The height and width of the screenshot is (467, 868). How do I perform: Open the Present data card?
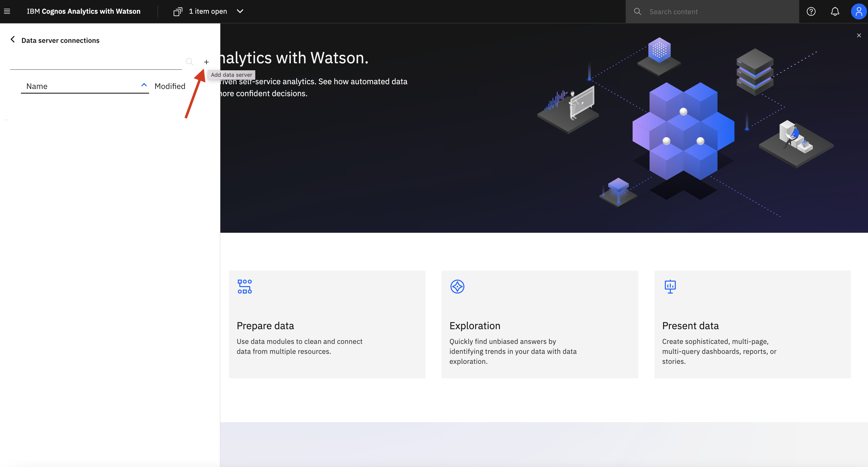click(752, 324)
